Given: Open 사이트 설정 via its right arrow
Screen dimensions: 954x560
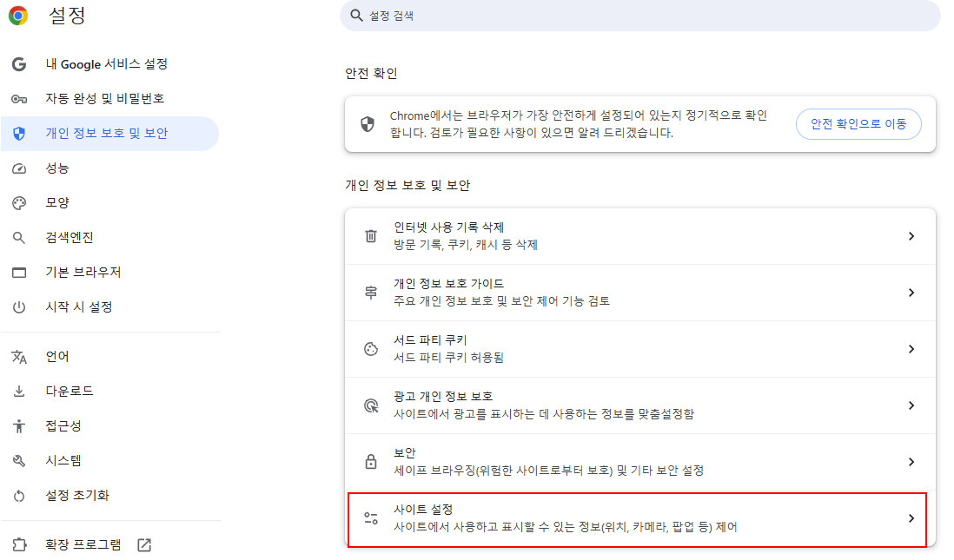Looking at the screenshot, I should click(x=911, y=518).
